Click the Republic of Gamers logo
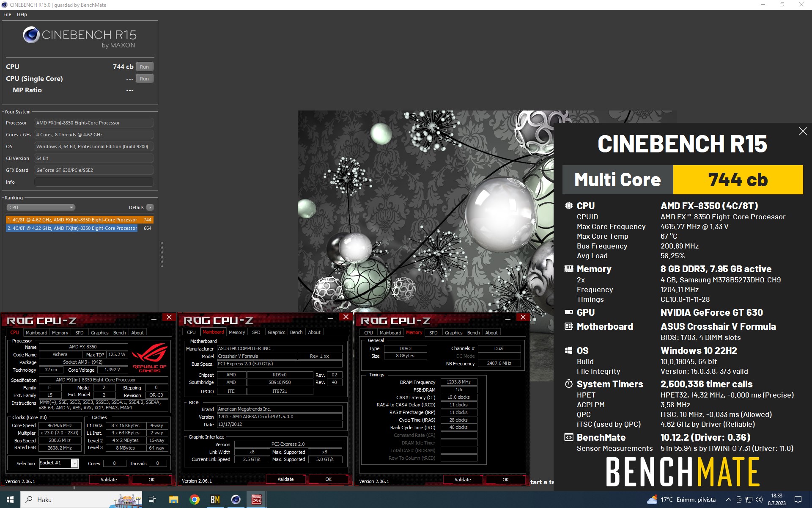This screenshot has height=508, width=812. (x=150, y=358)
